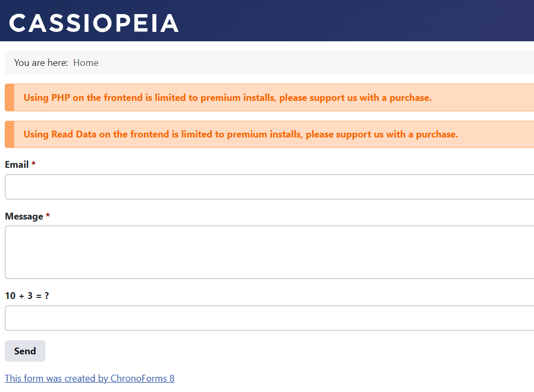Click the Email field label
Image resolution: width=534 pixels, height=392 pixels.
[x=17, y=165]
